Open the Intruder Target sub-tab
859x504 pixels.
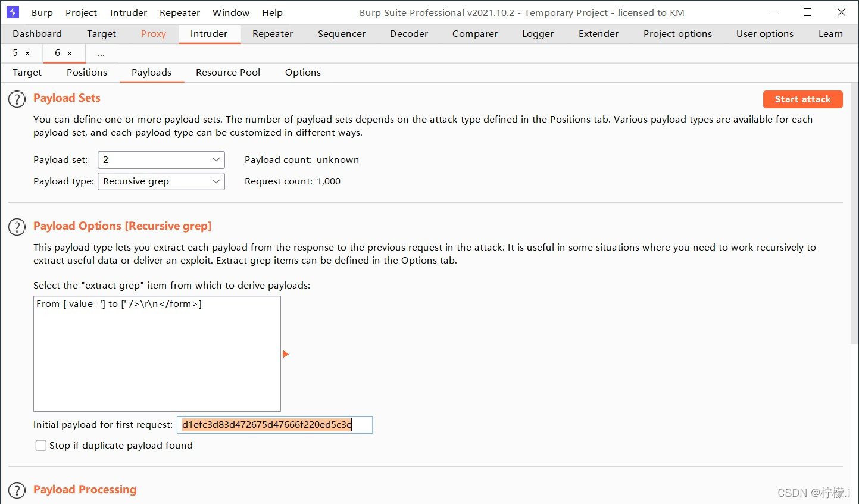click(x=27, y=73)
